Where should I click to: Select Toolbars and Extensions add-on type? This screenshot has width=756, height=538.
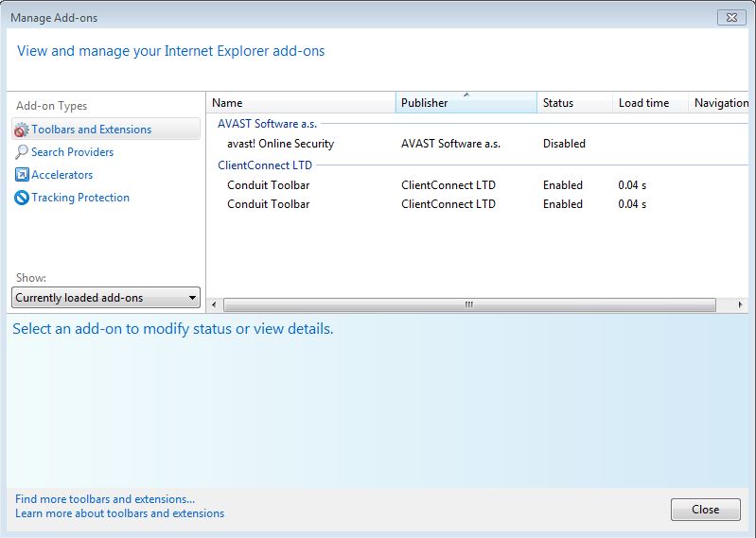[106, 130]
